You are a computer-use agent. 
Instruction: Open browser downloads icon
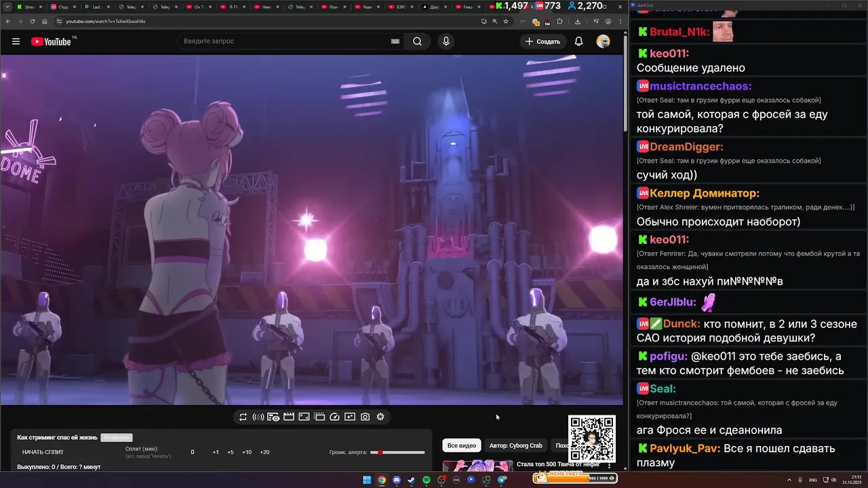coord(577,21)
